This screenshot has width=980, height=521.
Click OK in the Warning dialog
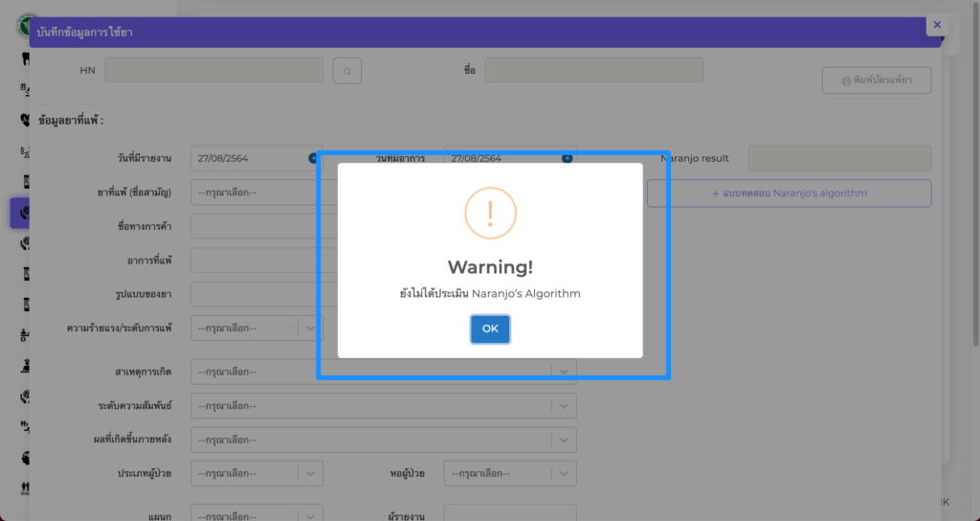click(x=490, y=328)
